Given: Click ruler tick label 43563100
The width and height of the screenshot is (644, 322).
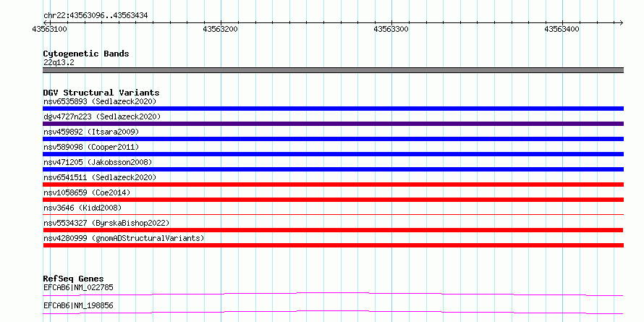Looking at the screenshot, I should click(50, 29).
